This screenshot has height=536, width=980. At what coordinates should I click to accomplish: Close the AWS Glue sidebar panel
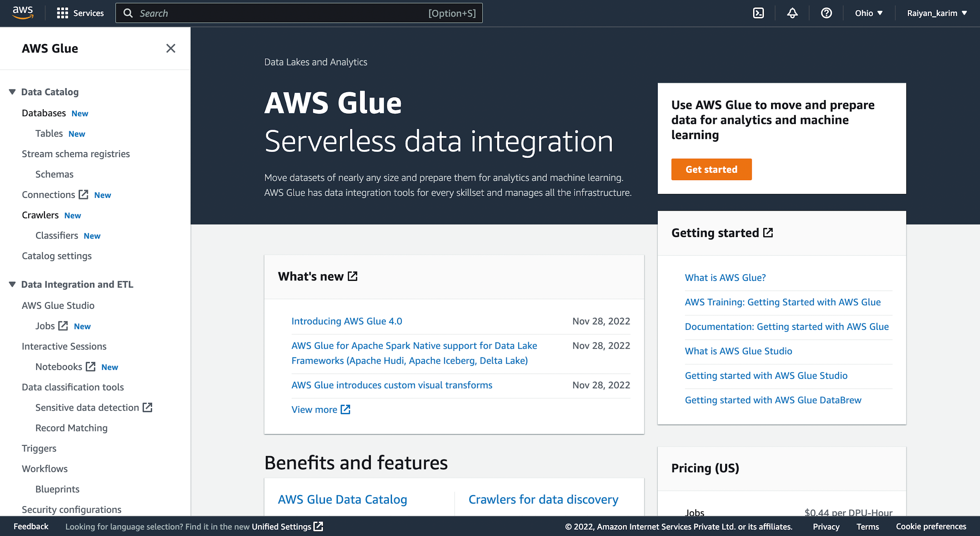[x=171, y=48]
